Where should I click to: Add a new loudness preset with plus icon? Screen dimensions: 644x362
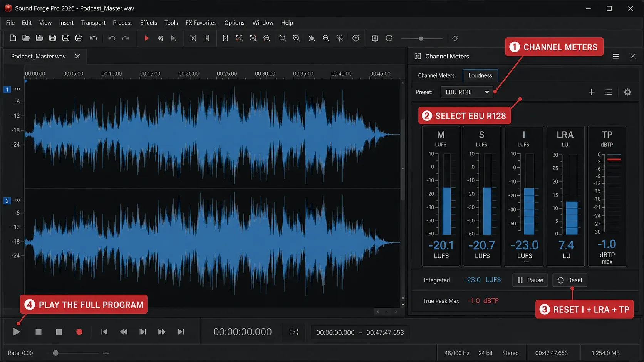pyautogui.click(x=592, y=92)
